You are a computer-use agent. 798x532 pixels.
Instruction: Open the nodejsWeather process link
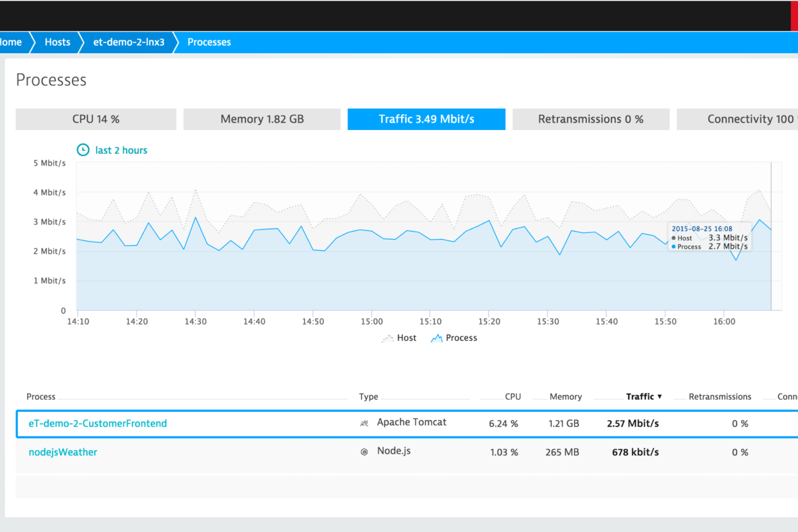click(63, 452)
